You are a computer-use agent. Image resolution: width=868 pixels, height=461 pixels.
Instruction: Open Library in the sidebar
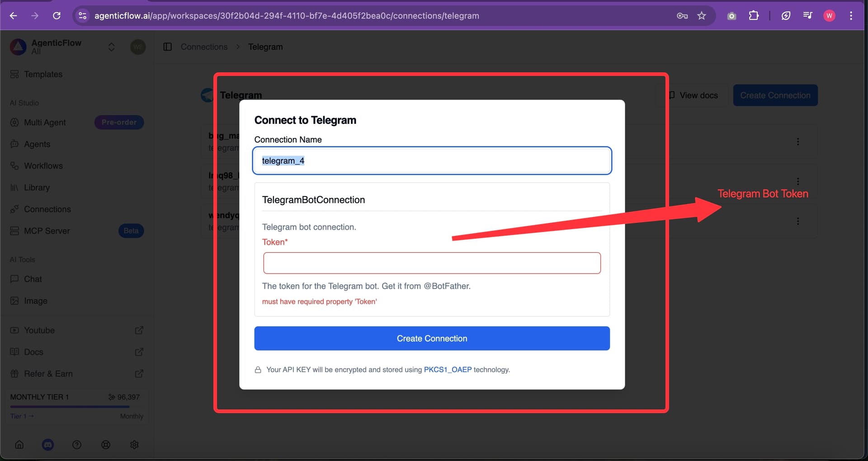pyautogui.click(x=37, y=188)
